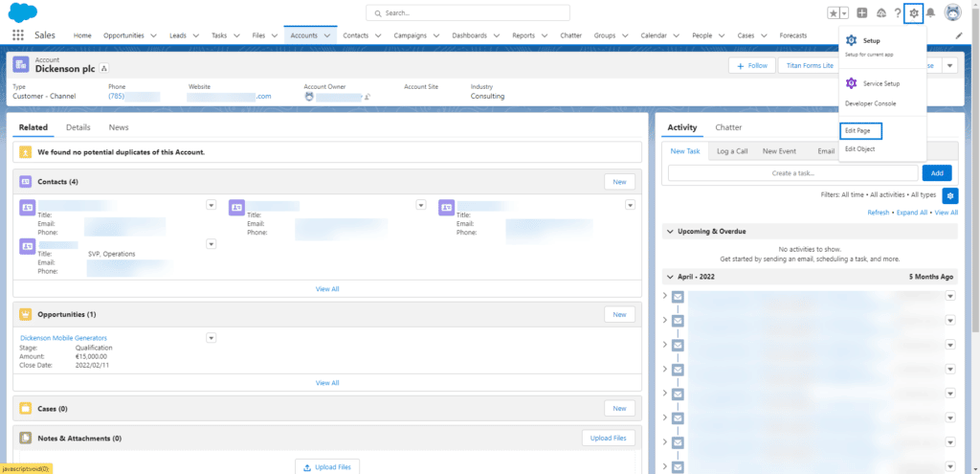Click the Setup gear icon in header
980x474 pixels.
pyautogui.click(x=914, y=13)
